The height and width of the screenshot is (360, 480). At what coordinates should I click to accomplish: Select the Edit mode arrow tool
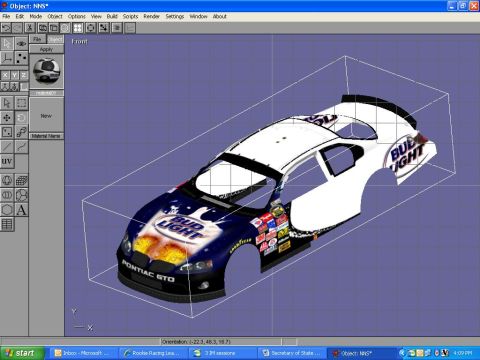[x=7, y=44]
